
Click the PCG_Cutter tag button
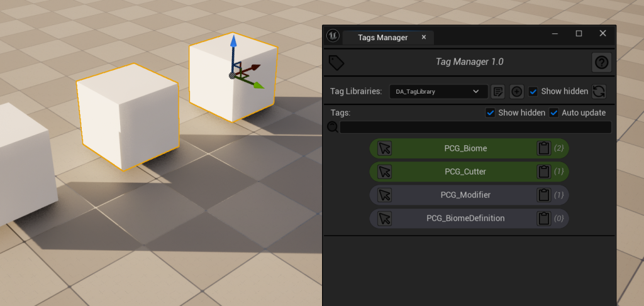tap(465, 172)
